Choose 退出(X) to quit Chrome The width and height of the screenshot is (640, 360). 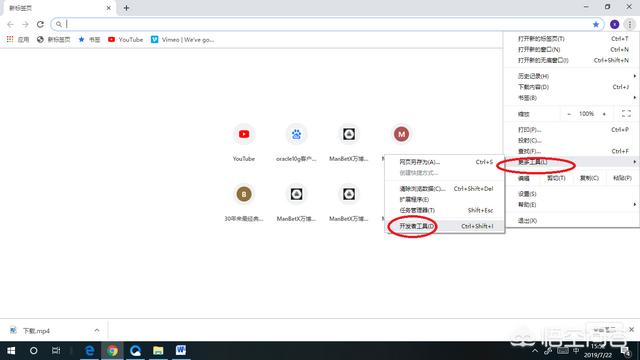click(x=571, y=221)
